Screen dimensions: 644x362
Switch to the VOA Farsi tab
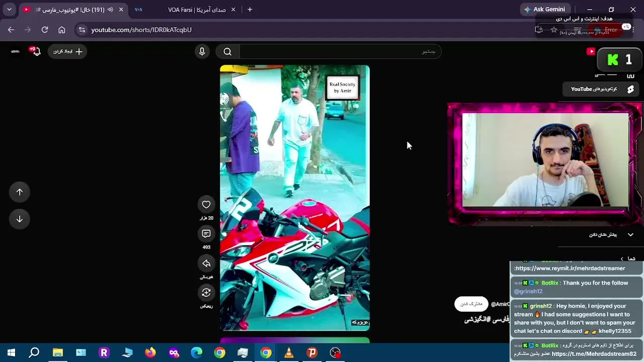tap(185, 10)
